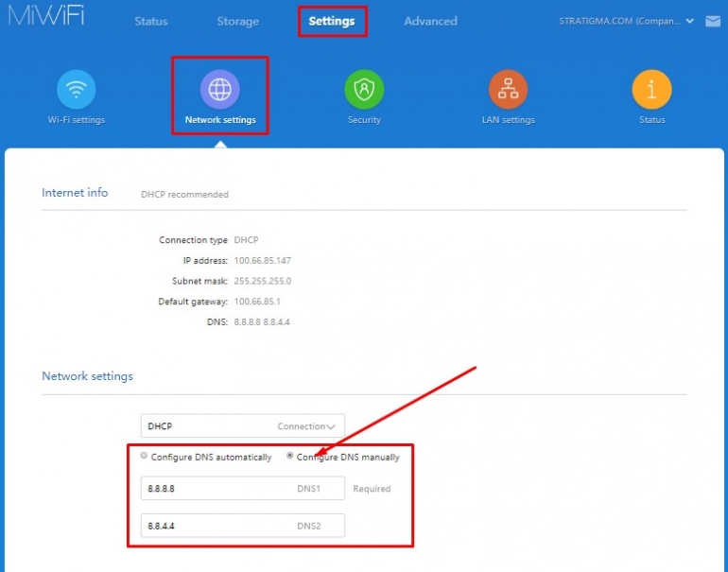Switch to the Settings tab

point(332,22)
